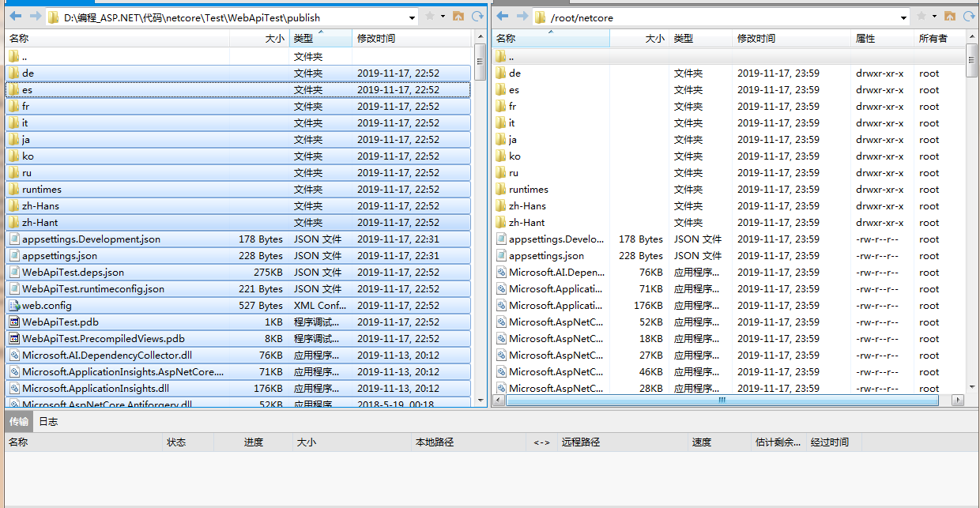Image resolution: width=980 pixels, height=508 pixels.
Task: Refresh the local publish folder listing
Action: (x=477, y=17)
